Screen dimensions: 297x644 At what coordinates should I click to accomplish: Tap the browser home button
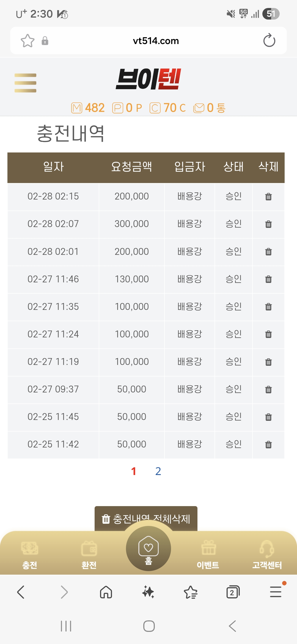click(x=106, y=592)
